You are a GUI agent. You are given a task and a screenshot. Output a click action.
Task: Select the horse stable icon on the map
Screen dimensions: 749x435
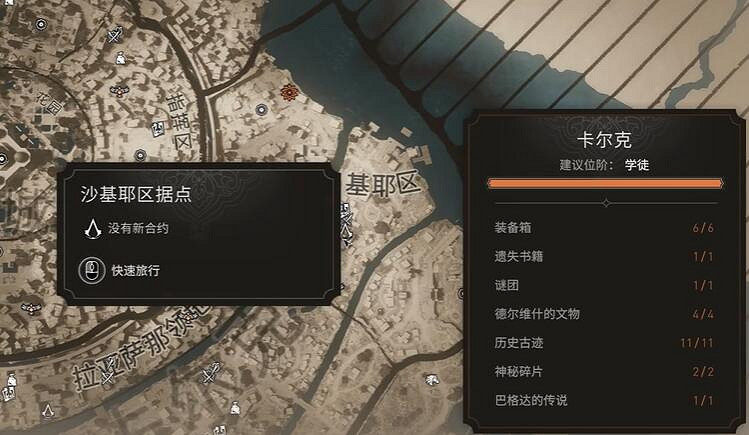(431, 380)
